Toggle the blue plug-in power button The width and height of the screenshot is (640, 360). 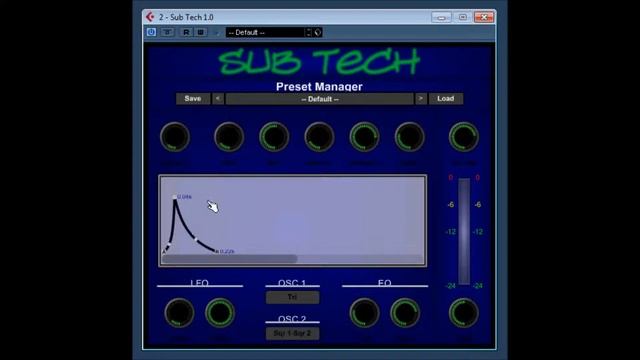151,32
